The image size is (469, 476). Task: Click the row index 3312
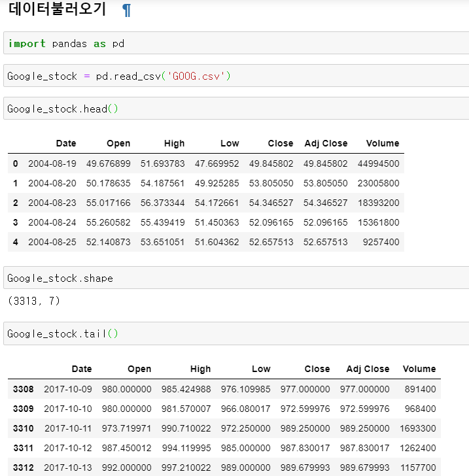click(23, 467)
